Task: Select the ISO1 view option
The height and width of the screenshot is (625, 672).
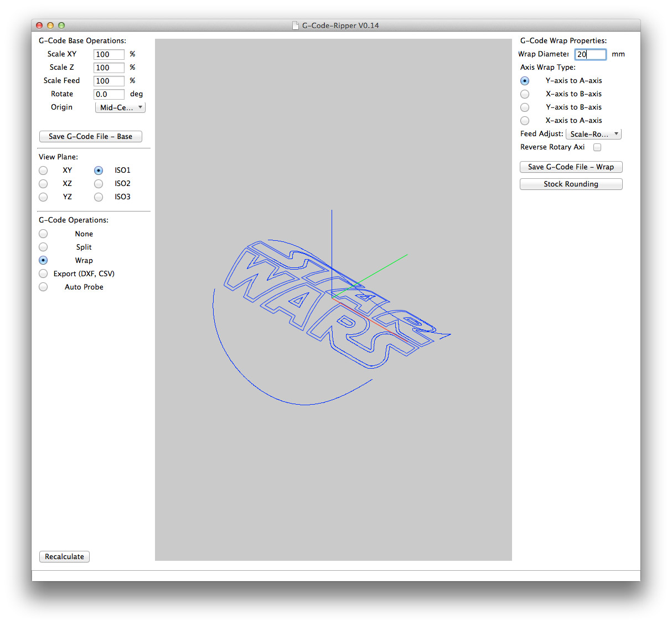Action: point(99,171)
